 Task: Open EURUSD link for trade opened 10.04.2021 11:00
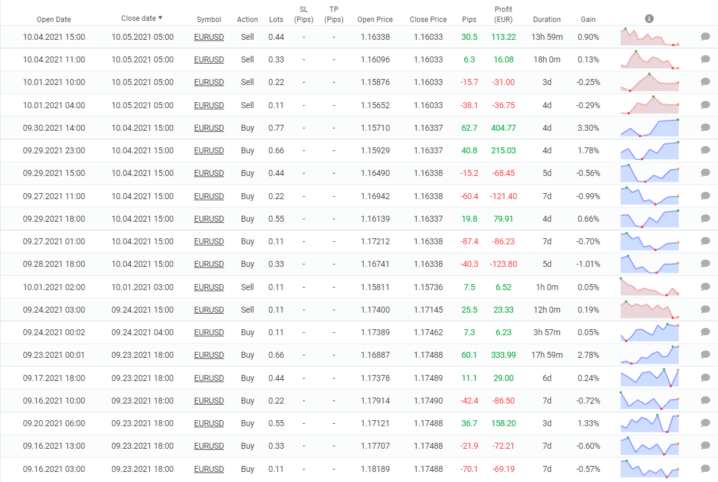[x=209, y=60]
